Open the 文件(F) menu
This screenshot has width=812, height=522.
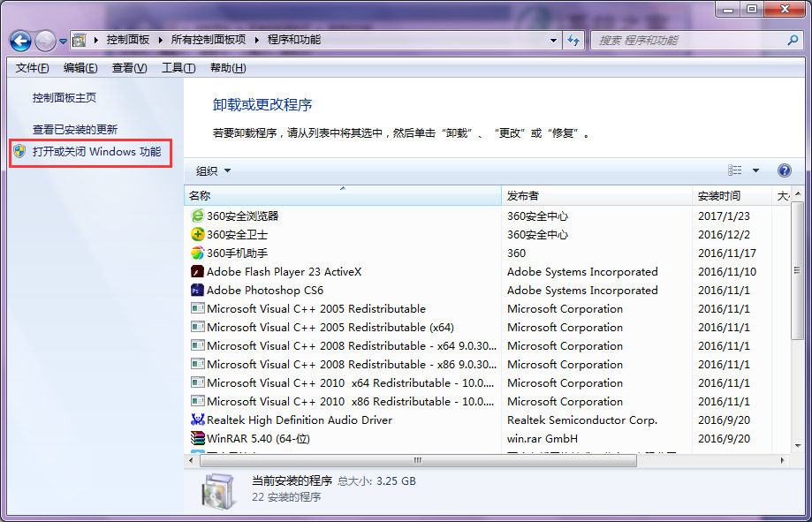[32, 68]
